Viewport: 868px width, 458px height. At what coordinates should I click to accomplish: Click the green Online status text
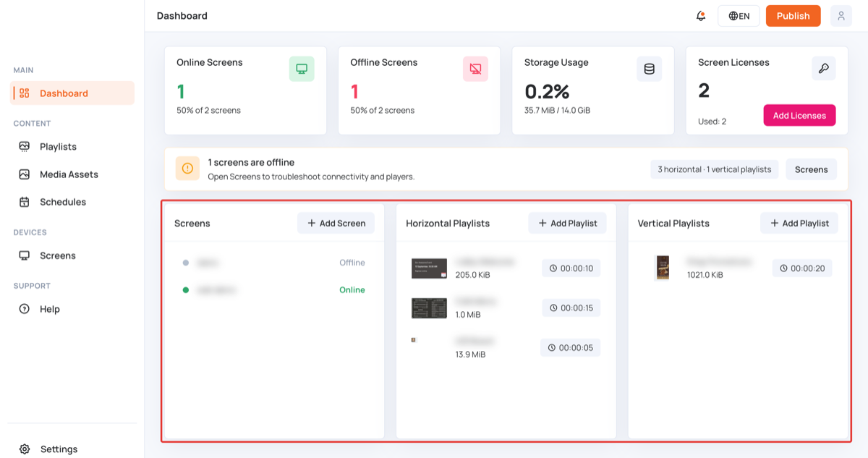pyautogui.click(x=352, y=290)
